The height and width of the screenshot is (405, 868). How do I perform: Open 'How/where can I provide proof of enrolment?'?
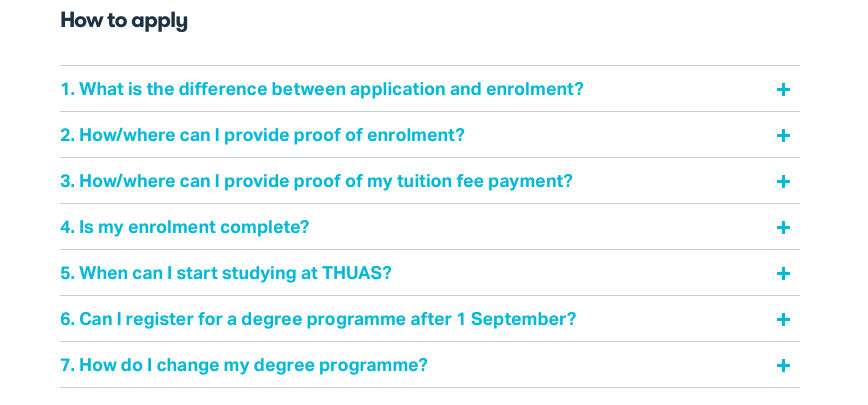262,136
